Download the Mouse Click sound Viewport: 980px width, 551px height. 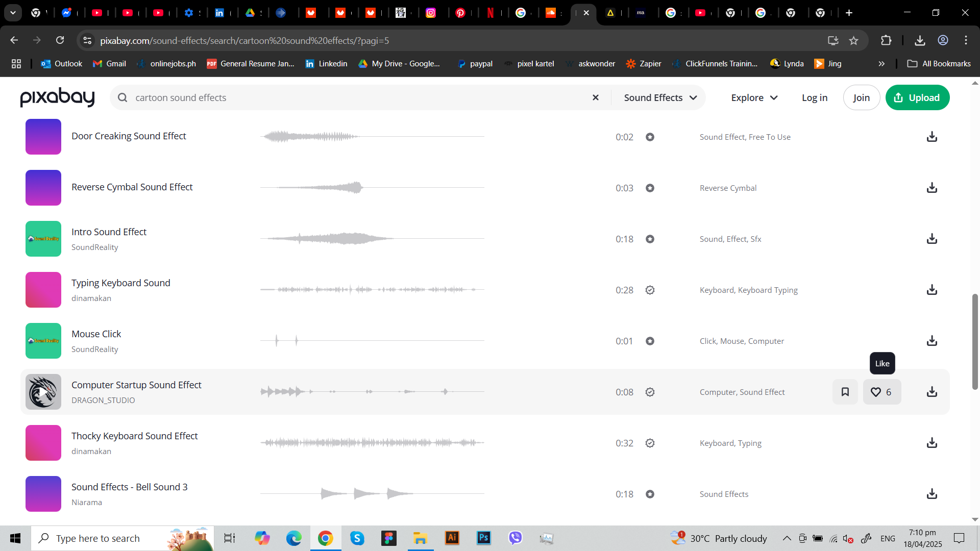click(x=932, y=341)
